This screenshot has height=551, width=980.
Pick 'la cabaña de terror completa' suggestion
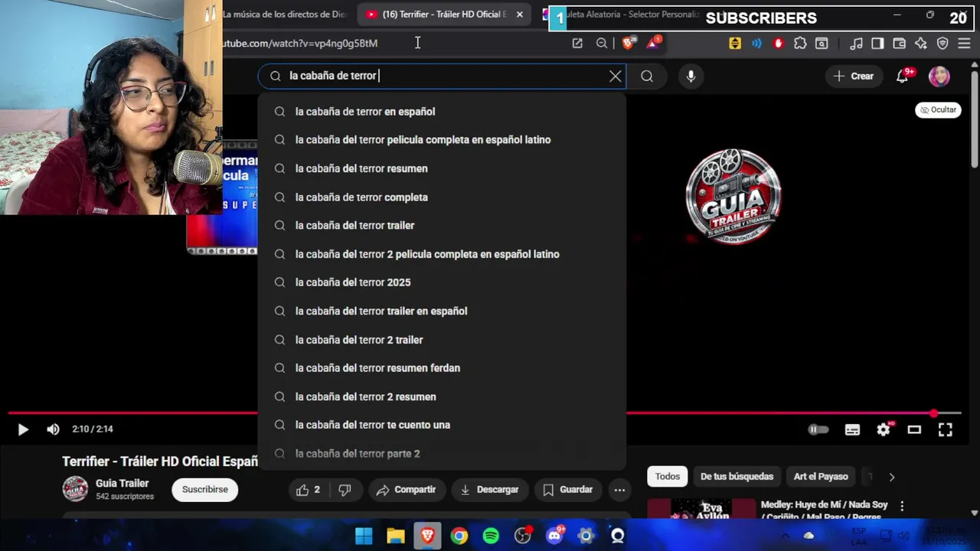[x=442, y=197]
